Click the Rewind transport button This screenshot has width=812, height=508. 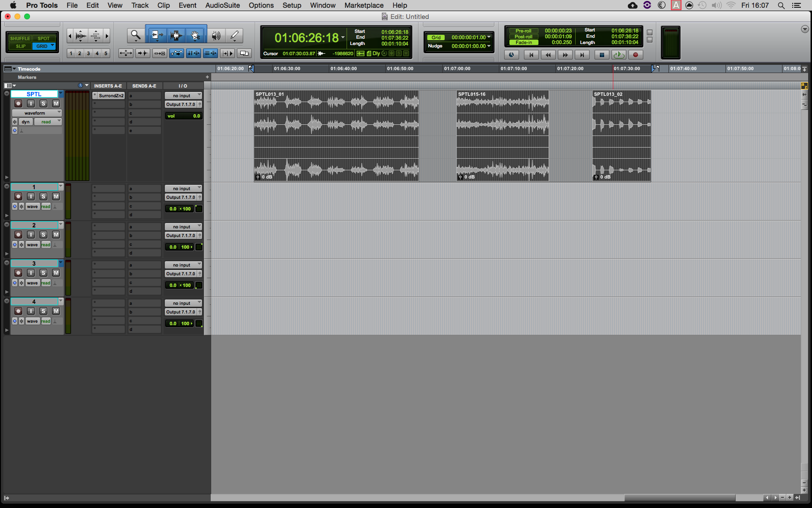pyautogui.click(x=548, y=55)
